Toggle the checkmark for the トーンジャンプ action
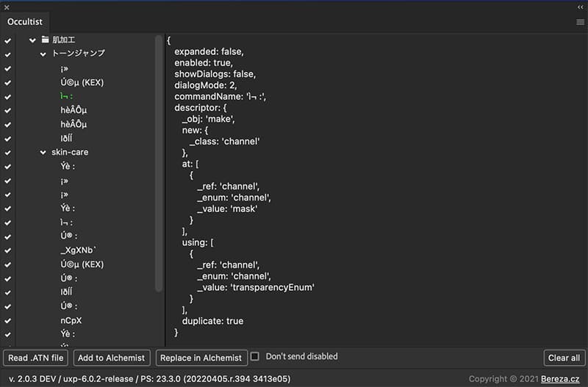The width and height of the screenshot is (588, 387). (x=7, y=54)
